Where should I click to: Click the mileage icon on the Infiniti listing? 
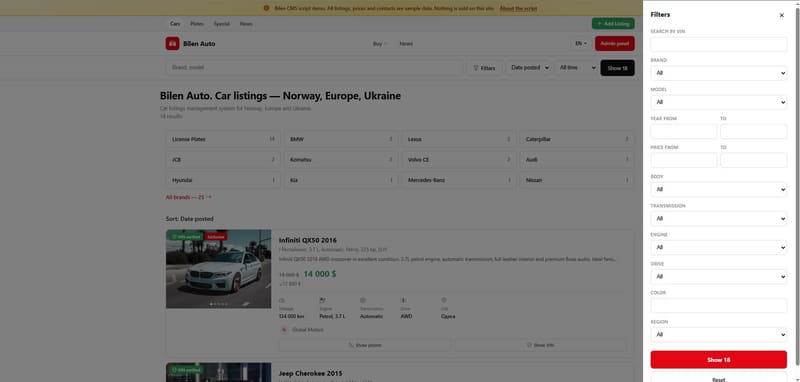tap(282, 300)
